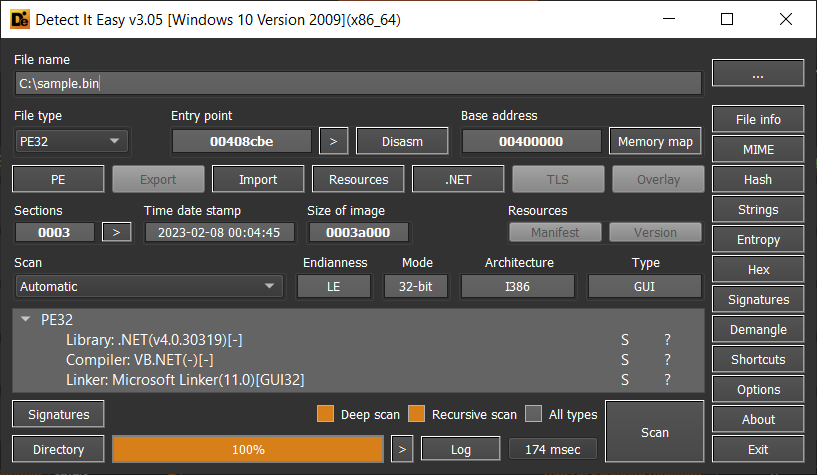
Task: Open the file browse '...' button
Action: 758,73
